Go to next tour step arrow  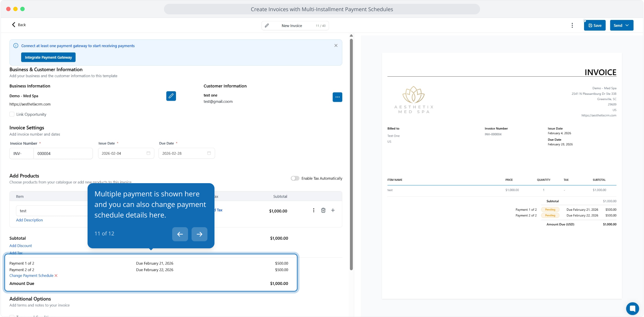(199, 234)
